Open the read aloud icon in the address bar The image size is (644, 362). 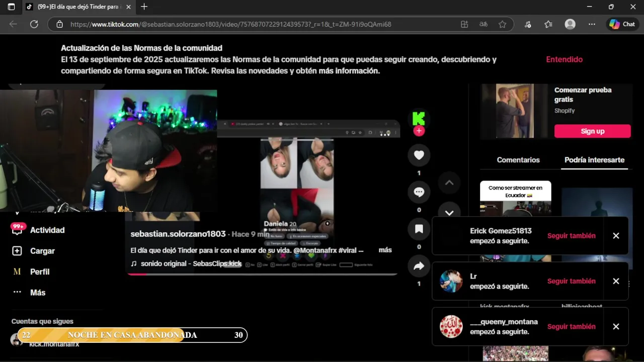(483, 24)
